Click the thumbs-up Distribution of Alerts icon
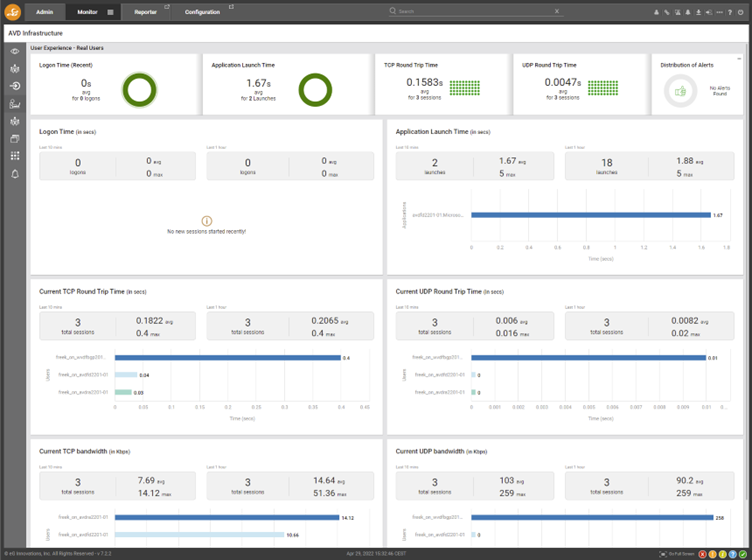 coord(680,91)
